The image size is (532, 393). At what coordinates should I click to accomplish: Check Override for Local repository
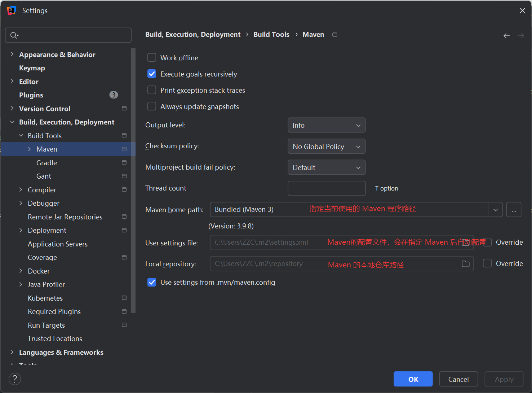(487, 263)
